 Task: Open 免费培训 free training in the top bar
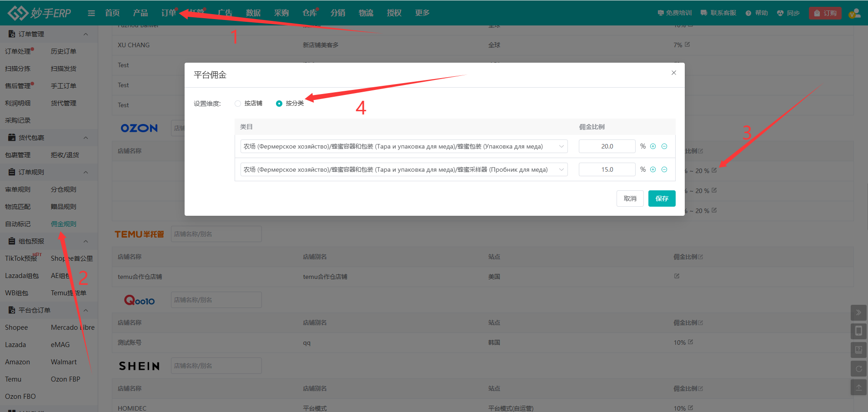675,13
